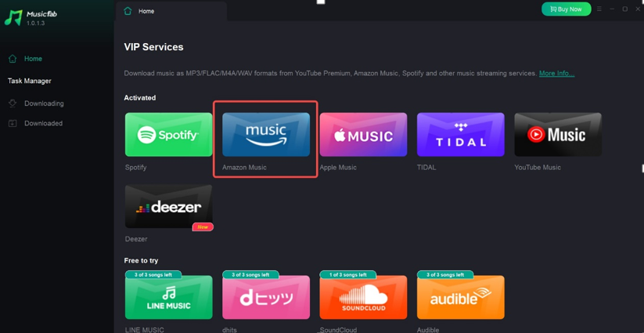Screen dimensions: 644x333
Task: Open the SoundCloud free trial tile
Action: (x=364, y=297)
